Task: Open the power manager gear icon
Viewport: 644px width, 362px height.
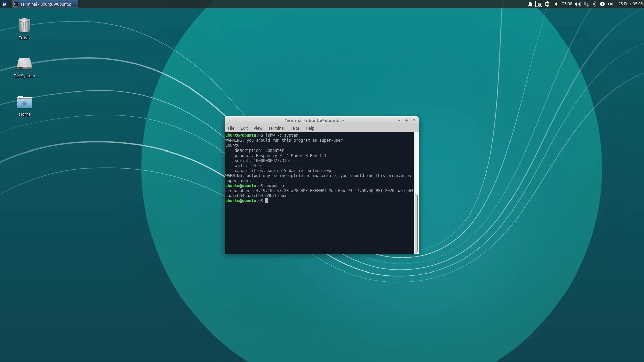Action: click(547, 4)
